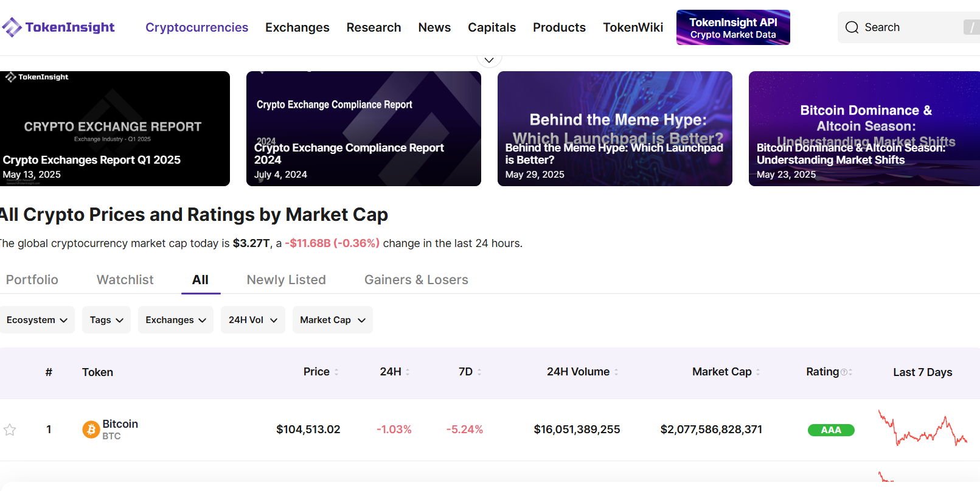980x491 pixels.
Task: Collapse the banner with chevron button
Action: tap(489, 60)
